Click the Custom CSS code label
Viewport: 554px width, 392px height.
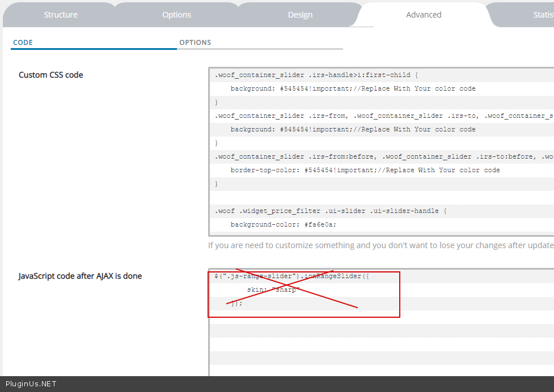(x=51, y=75)
